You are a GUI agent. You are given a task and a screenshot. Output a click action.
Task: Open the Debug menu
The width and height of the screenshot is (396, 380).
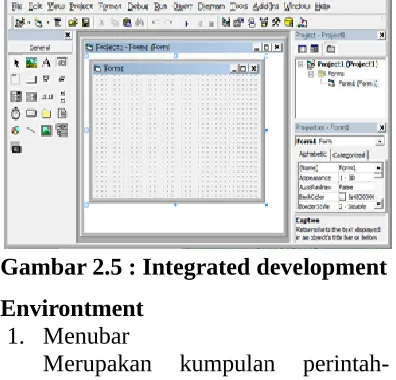coord(138,6)
